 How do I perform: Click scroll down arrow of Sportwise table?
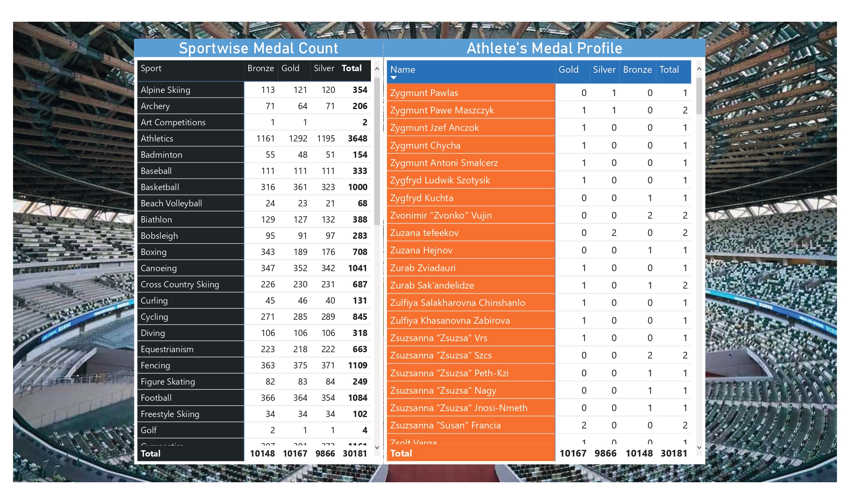pyautogui.click(x=377, y=447)
